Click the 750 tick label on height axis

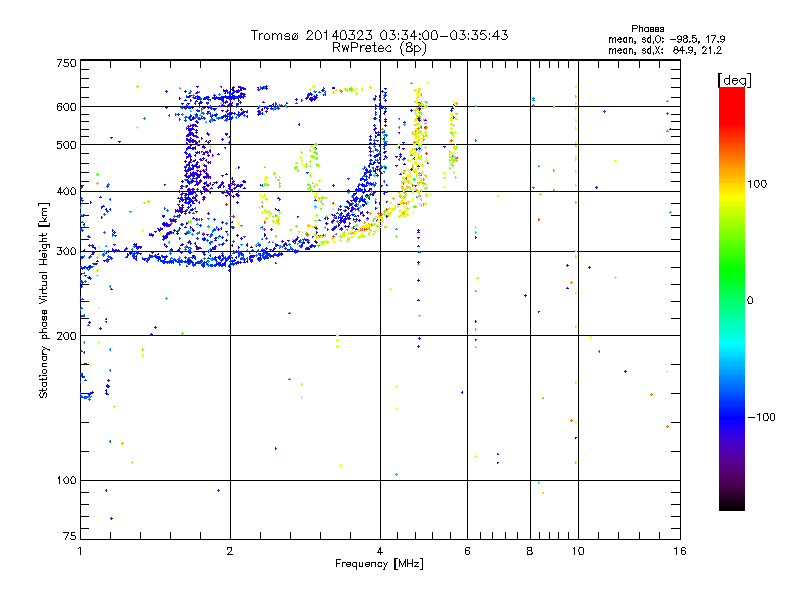[x=66, y=63]
